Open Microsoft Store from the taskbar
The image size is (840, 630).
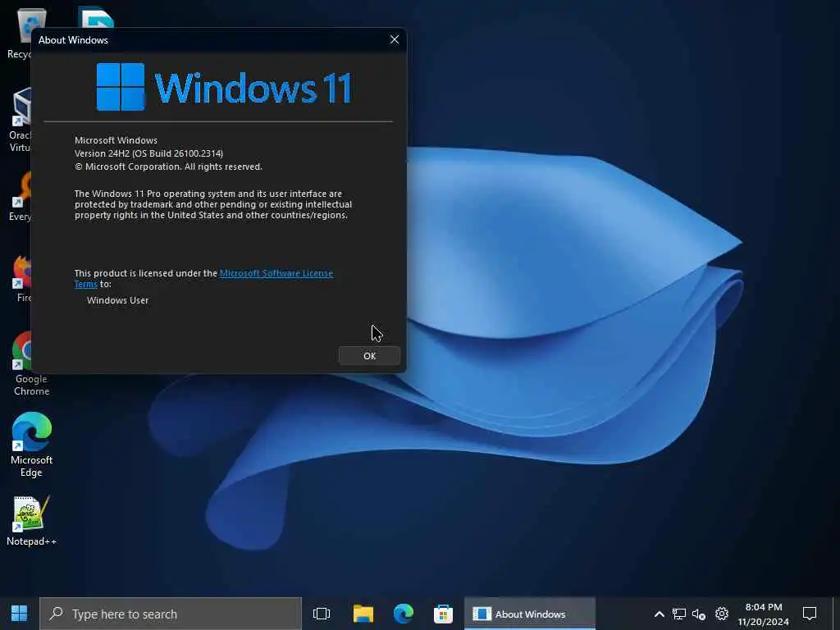pyautogui.click(x=443, y=614)
